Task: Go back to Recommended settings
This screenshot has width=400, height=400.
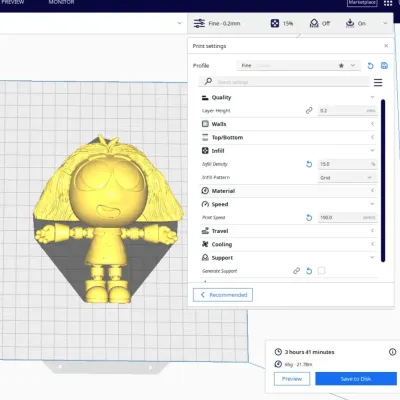Action: [x=223, y=295]
